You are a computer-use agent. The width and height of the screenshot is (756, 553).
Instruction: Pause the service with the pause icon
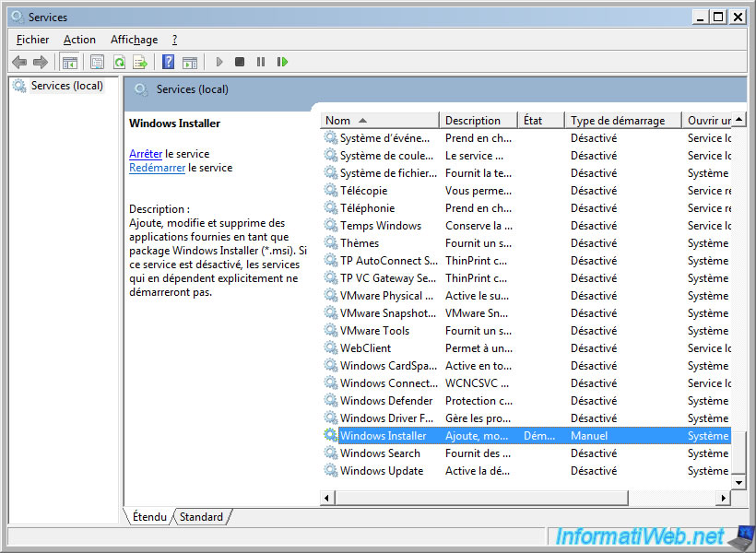[x=261, y=62]
